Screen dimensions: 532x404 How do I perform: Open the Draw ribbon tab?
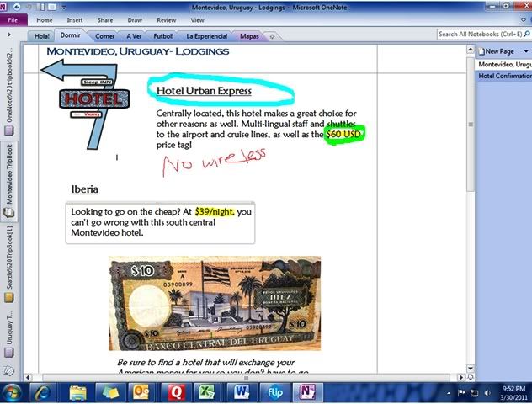[x=135, y=20]
